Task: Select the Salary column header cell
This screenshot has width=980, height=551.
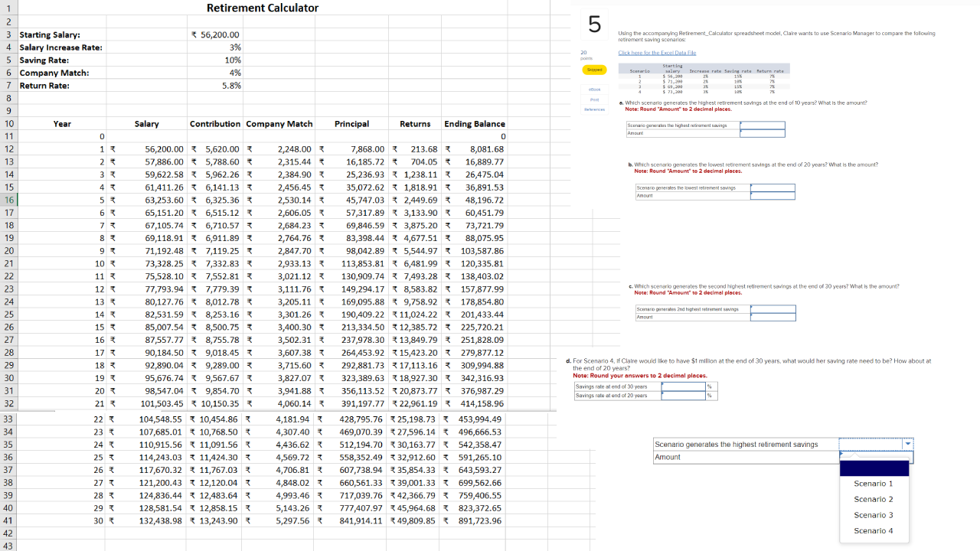Action: (147, 124)
